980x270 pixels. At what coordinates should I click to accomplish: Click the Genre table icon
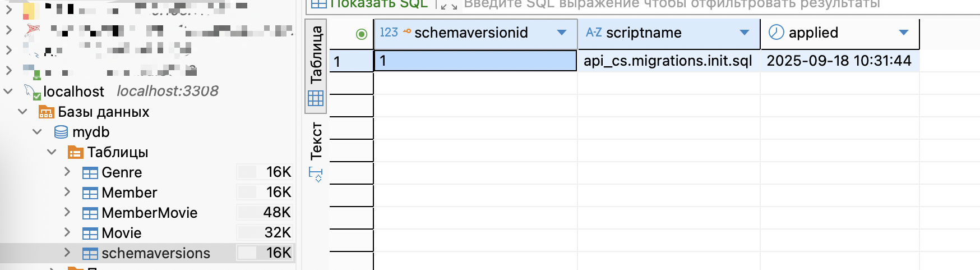90,173
